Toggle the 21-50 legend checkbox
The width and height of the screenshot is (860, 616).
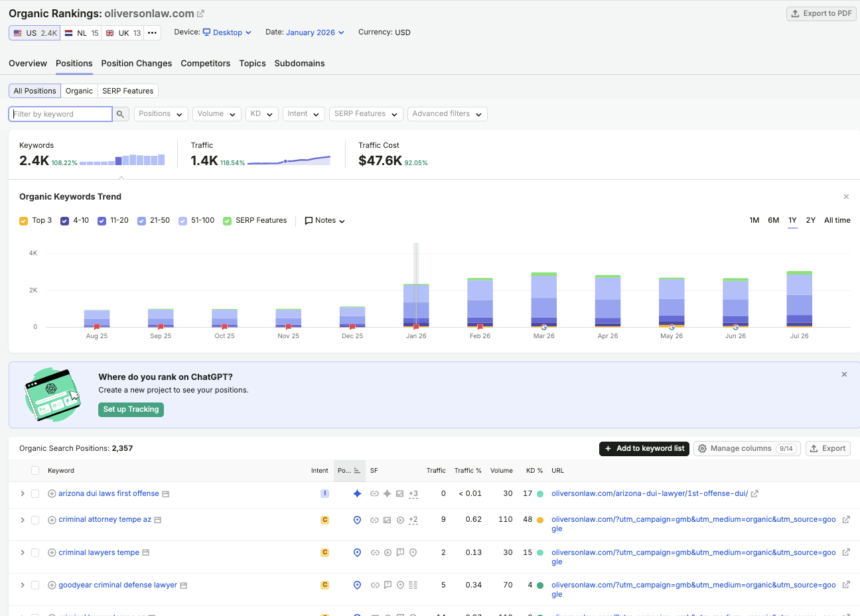click(x=141, y=221)
